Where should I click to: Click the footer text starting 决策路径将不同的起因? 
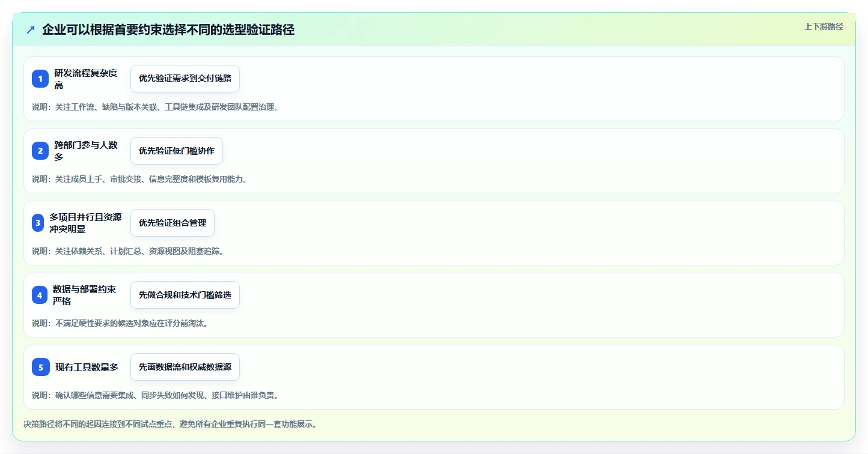pos(171,424)
